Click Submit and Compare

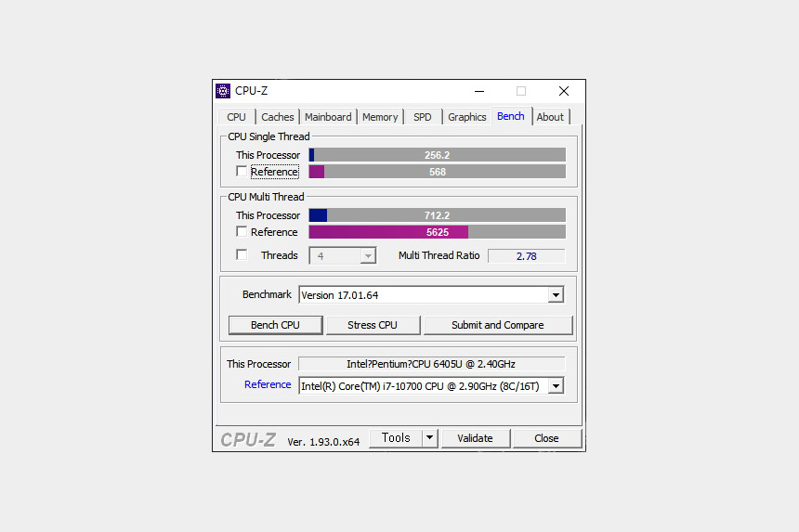click(x=498, y=325)
